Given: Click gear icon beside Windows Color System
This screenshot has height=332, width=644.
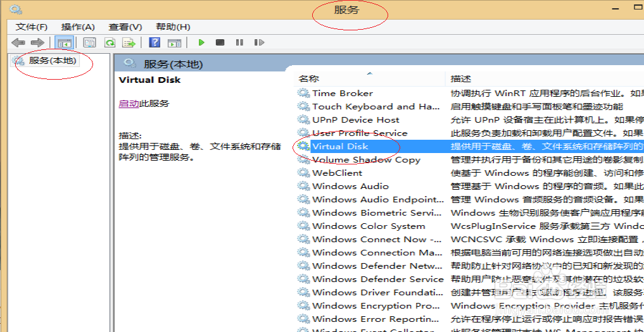Looking at the screenshot, I should point(303,226).
